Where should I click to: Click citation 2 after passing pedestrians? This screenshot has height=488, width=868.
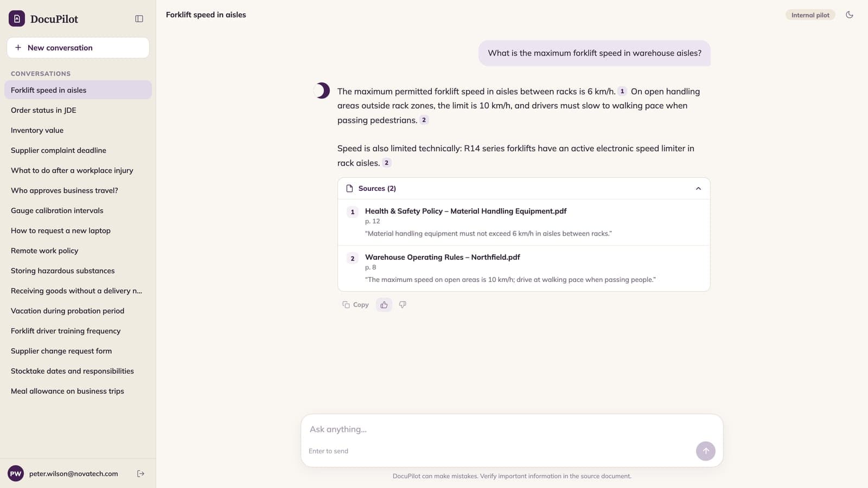424,120
